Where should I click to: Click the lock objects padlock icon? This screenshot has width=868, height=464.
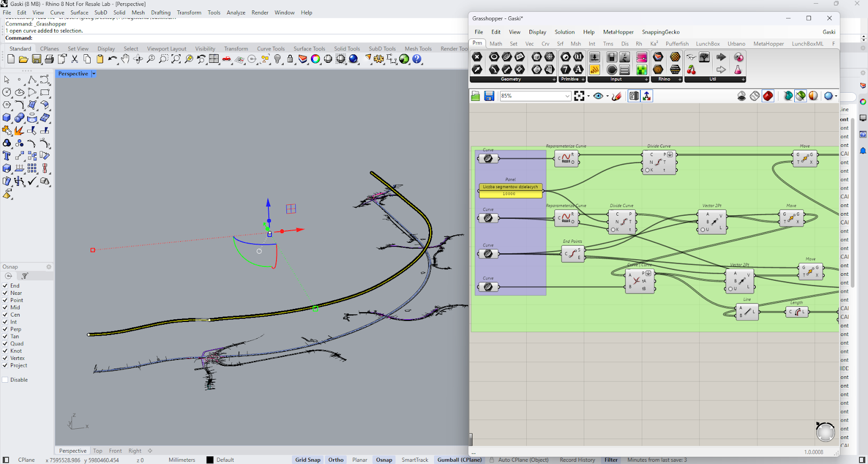290,59
